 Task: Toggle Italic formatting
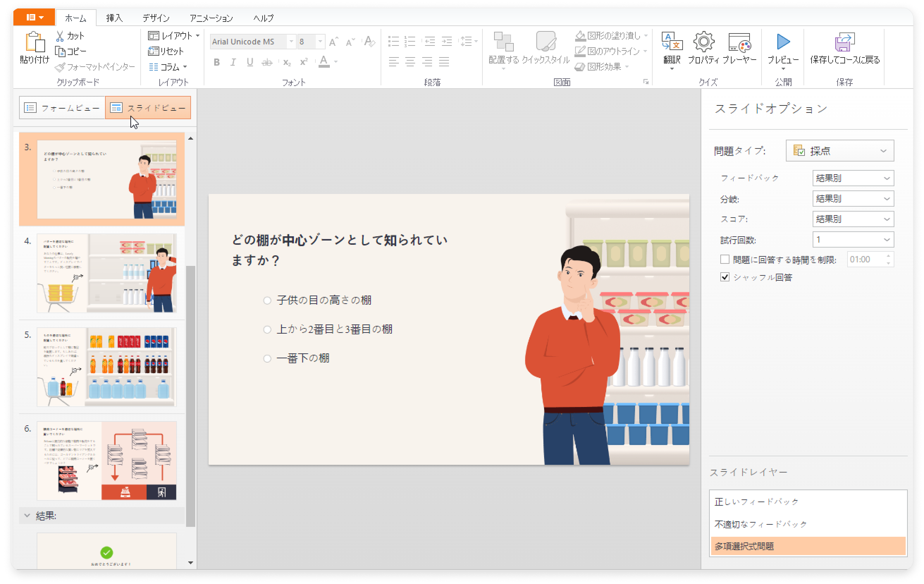pyautogui.click(x=233, y=62)
